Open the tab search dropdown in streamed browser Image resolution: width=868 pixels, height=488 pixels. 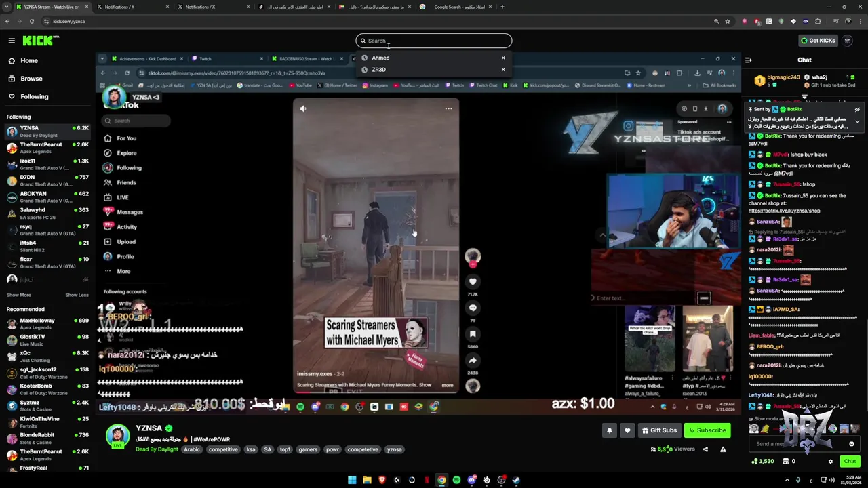click(102, 59)
